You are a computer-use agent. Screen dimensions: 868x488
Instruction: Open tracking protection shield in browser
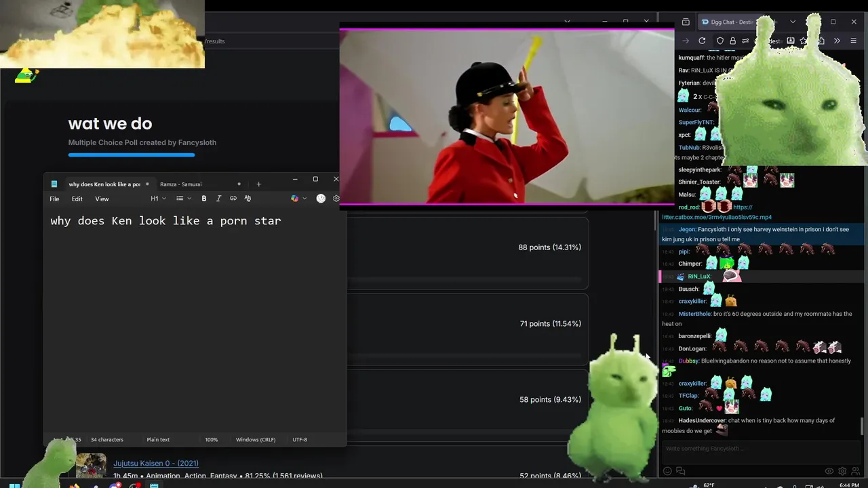[720, 41]
